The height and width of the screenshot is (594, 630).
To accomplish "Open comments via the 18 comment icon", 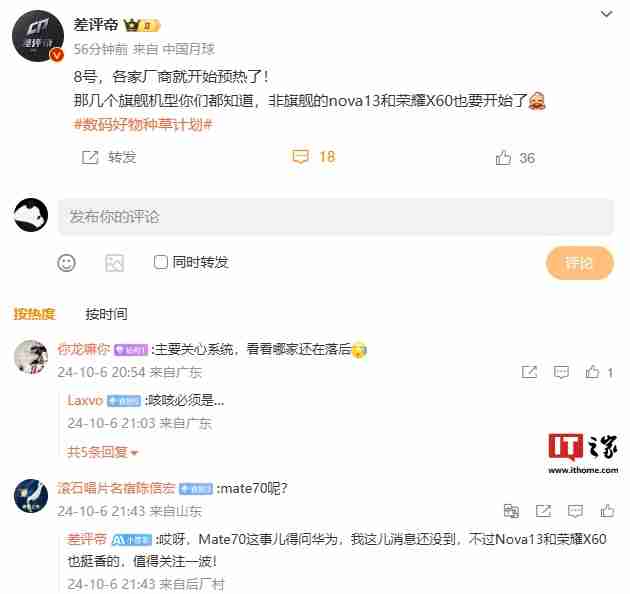I will (x=300, y=157).
